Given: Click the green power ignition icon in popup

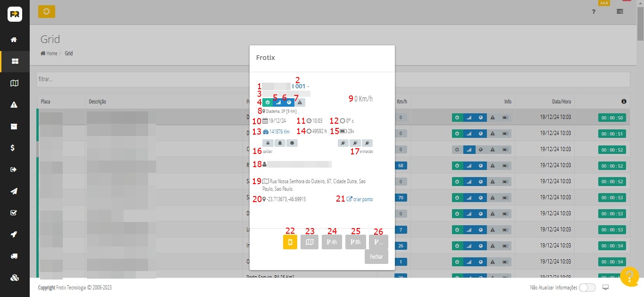Looking at the screenshot, I should (268, 102).
